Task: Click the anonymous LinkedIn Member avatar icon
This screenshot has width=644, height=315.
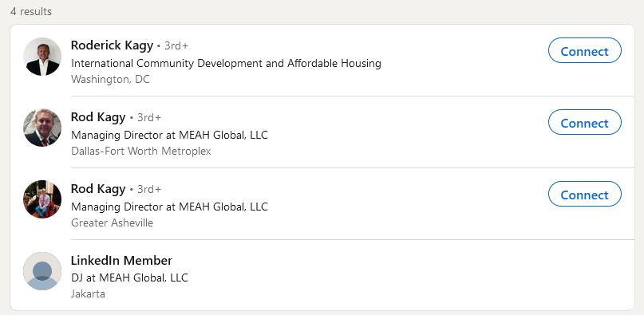Action: tap(42, 271)
